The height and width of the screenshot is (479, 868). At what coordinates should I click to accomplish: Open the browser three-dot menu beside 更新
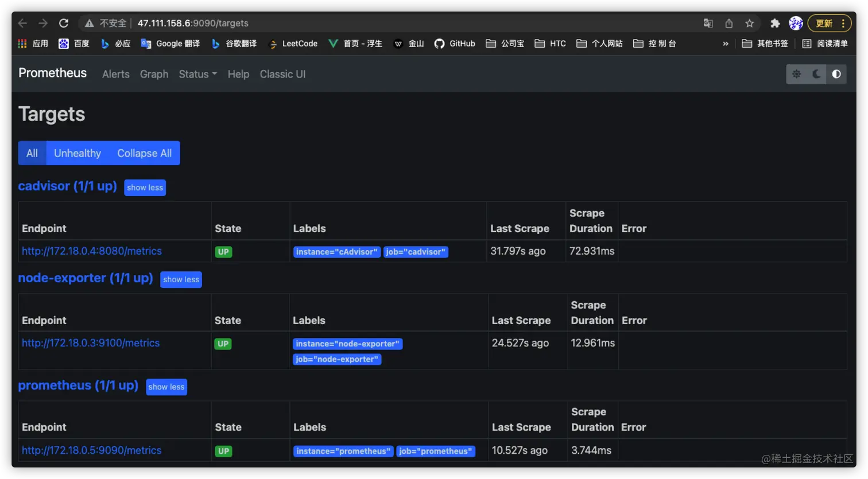point(843,24)
